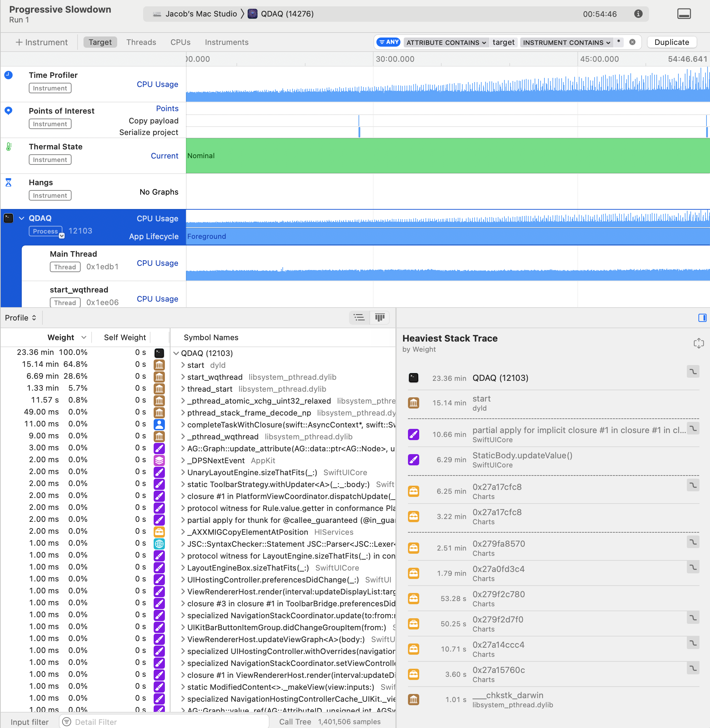Image resolution: width=710 pixels, height=728 pixels.
Task: Click Jacob's Mac Studio in the target path
Action: pos(201,14)
